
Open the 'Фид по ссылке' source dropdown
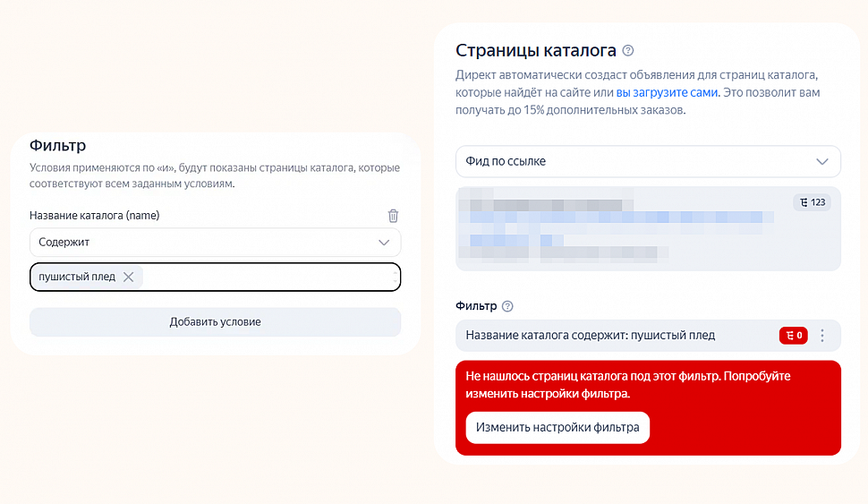click(648, 161)
